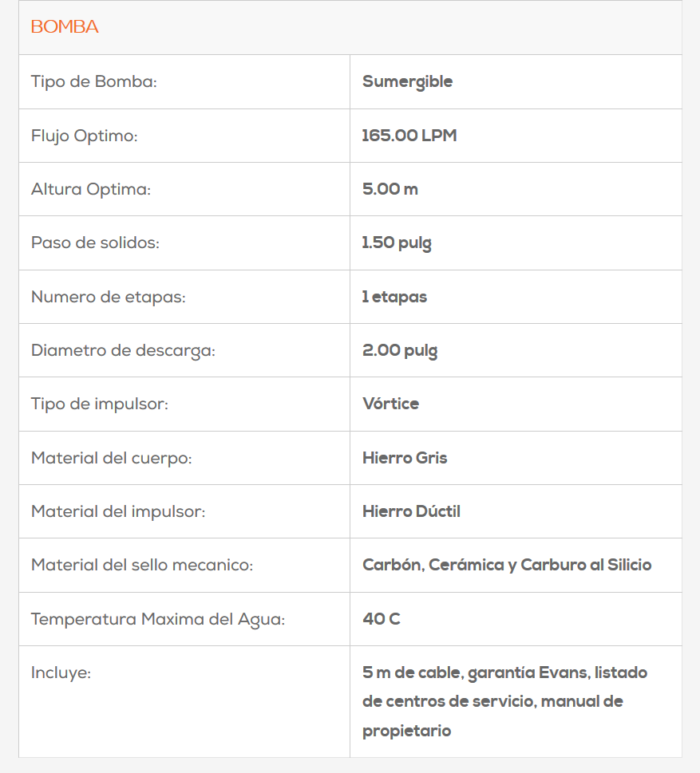
Task: Select the '165.00 LPM' value
Action: point(409,136)
